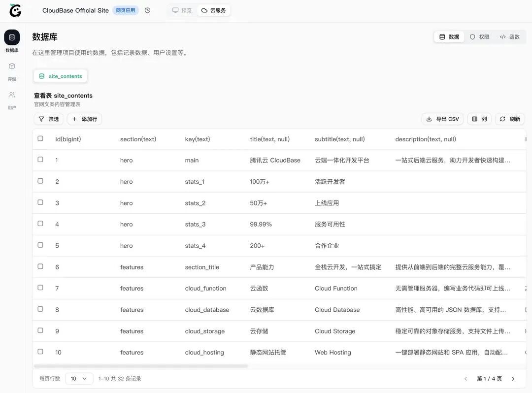This screenshot has height=393, width=532.
Task: Switch to the 函数 functions tab
Action: [510, 37]
